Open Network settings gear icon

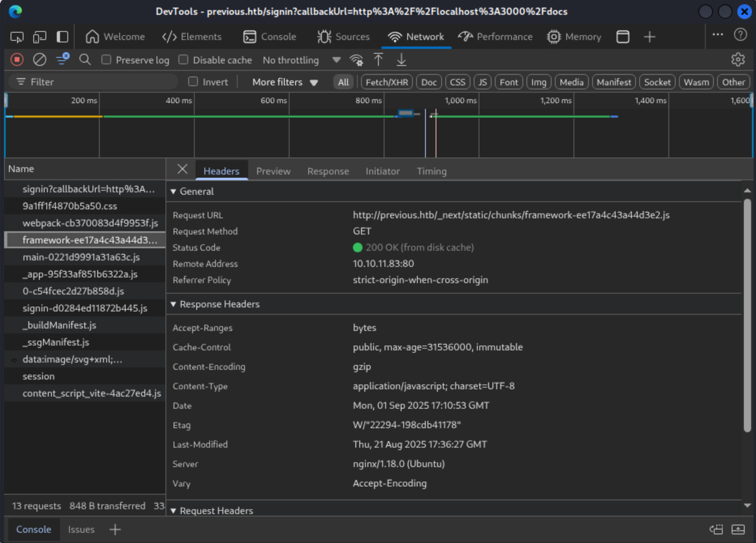point(738,60)
